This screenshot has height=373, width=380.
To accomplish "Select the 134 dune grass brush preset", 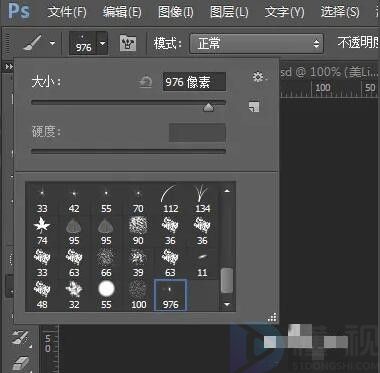I will (x=202, y=200).
